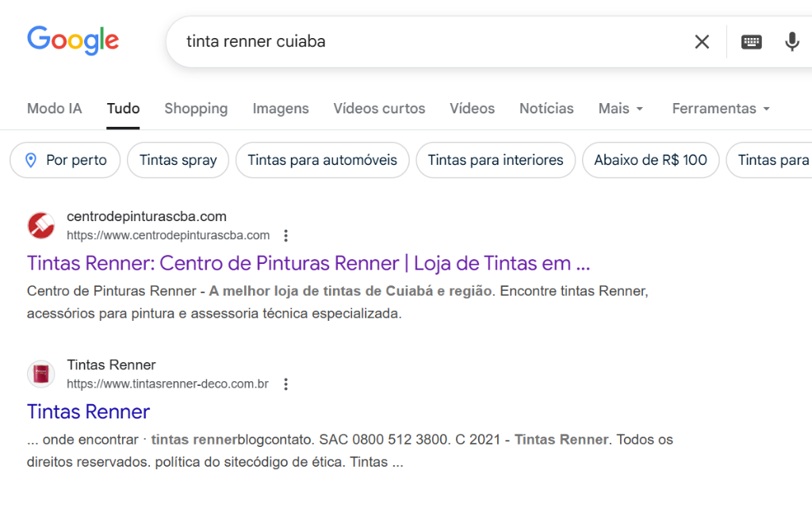Visit the tintasrenner-deco.com.br result link
The height and width of the screenshot is (508, 812).
88,411
